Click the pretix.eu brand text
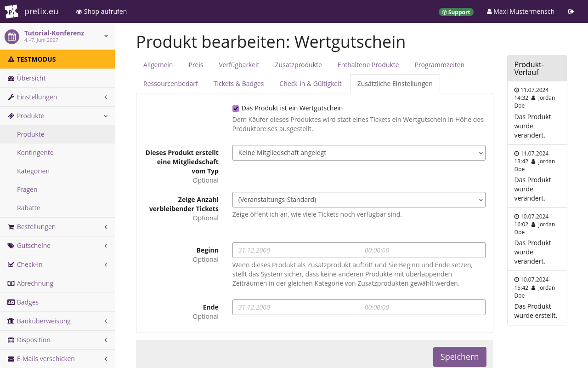588x368 pixels. coord(42,11)
